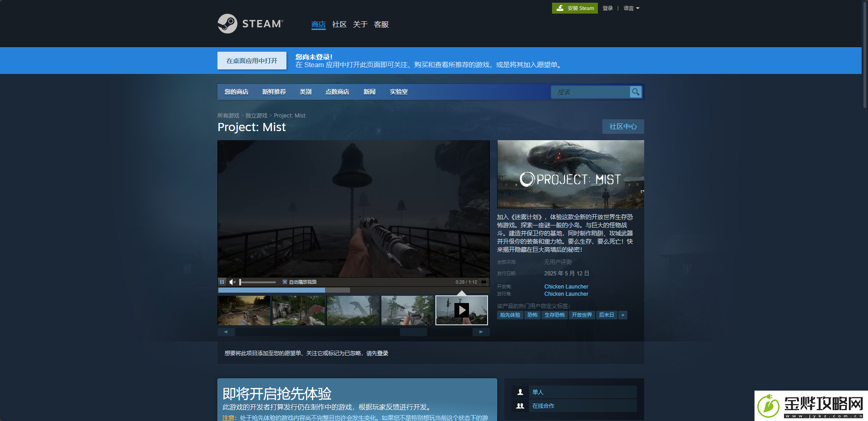
Task: Open the 关于 about tab
Action: coord(360,24)
